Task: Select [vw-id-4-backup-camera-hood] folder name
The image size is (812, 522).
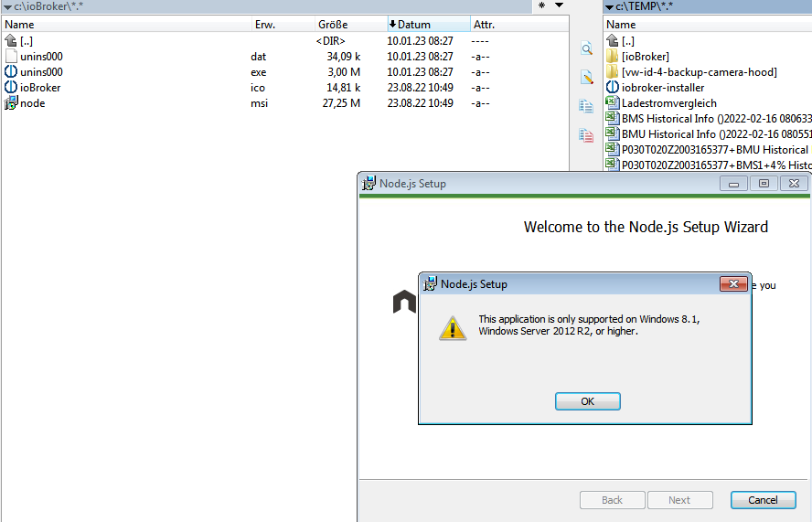Action: pyautogui.click(x=700, y=72)
